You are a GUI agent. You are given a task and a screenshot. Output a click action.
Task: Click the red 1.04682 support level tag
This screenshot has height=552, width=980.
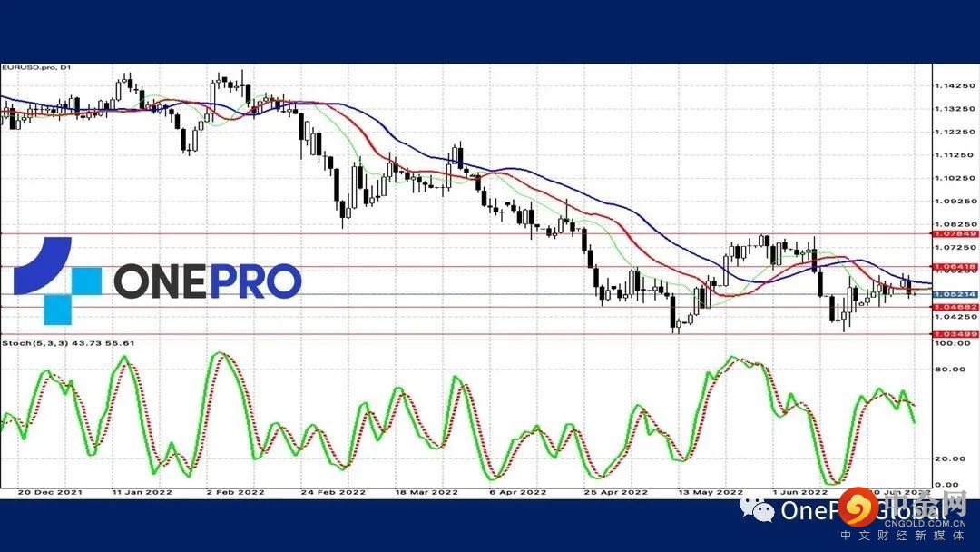pos(955,307)
